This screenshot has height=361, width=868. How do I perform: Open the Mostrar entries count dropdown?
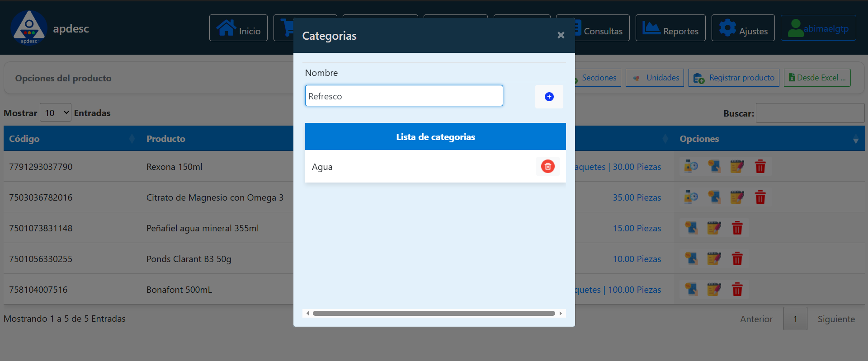coord(56,113)
